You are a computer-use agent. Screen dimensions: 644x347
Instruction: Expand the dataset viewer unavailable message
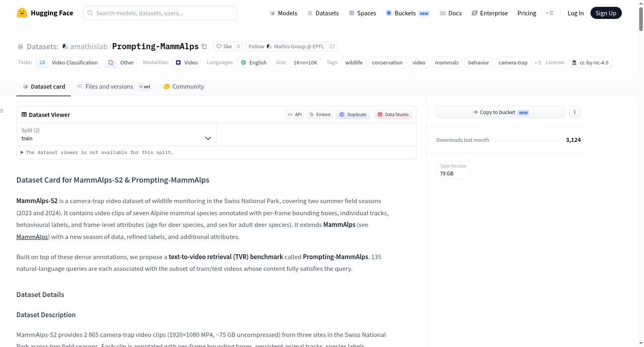97,152
